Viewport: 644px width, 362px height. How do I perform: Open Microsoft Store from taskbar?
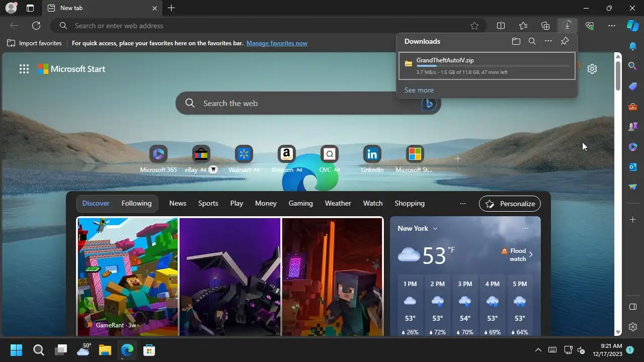(149, 350)
